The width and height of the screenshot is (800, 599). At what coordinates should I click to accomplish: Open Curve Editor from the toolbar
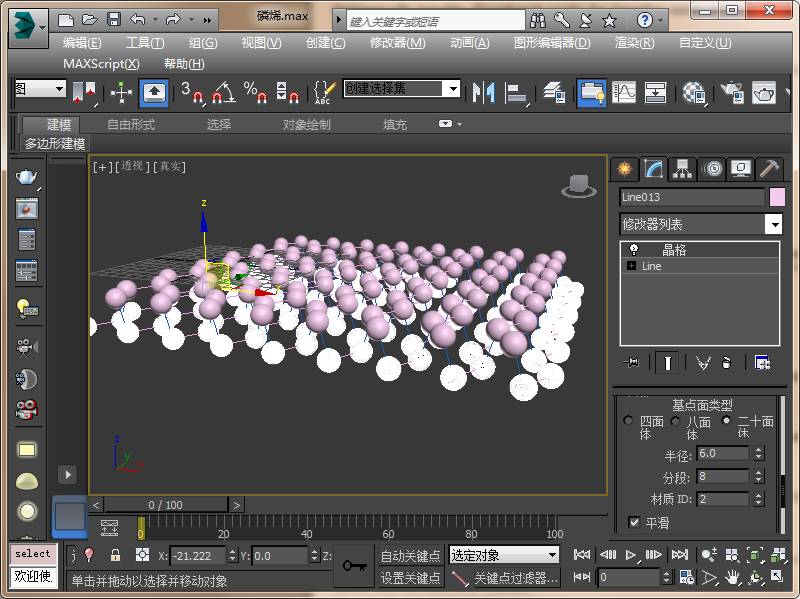624,93
